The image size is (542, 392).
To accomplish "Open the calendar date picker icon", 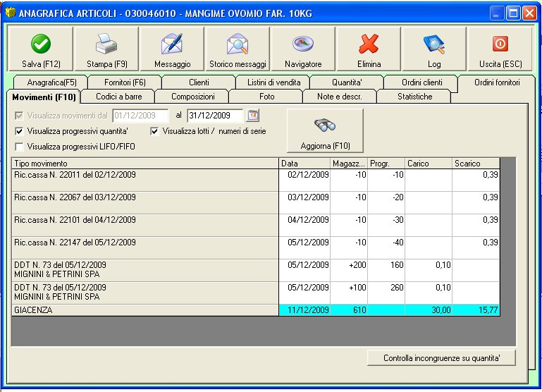I will click(x=253, y=116).
